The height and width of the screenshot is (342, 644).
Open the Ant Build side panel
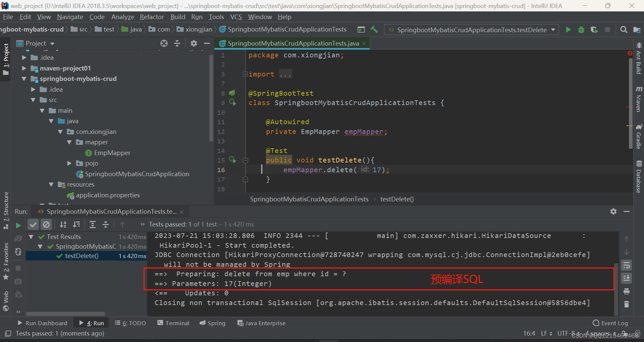pyautogui.click(x=639, y=58)
